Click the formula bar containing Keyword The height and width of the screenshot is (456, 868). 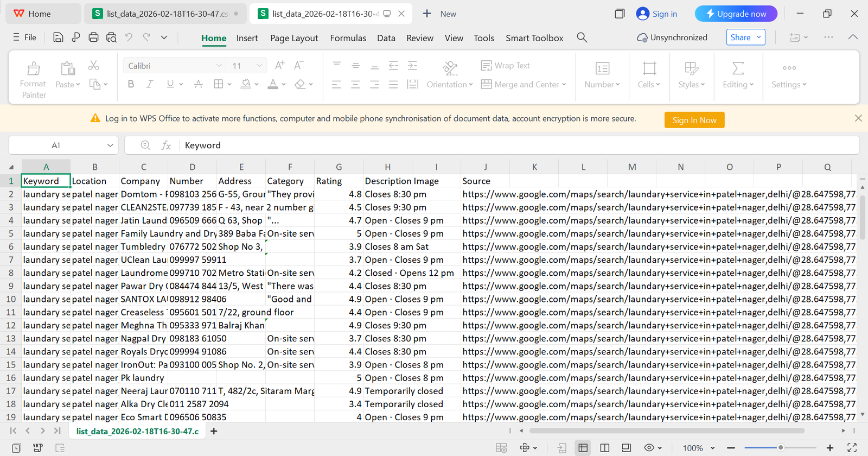tap(488, 145)
